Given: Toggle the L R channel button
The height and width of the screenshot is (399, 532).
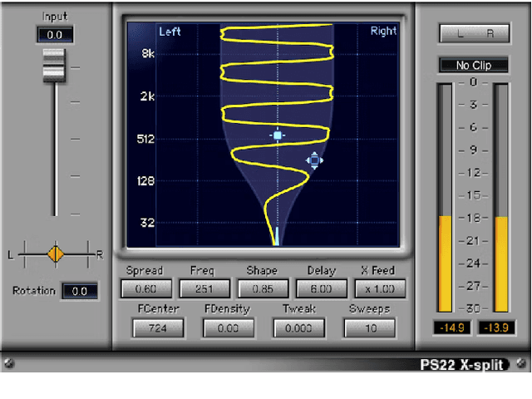Looking at the screenshot, I should coord(474,34).
